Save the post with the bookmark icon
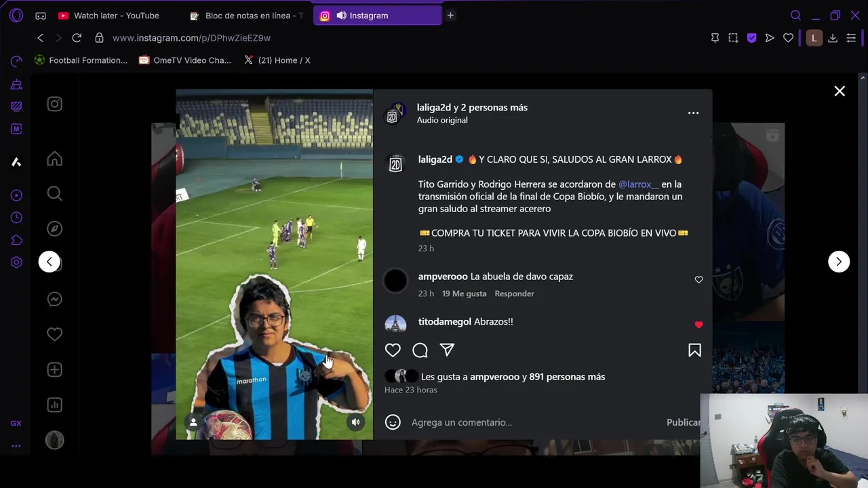868x488 pixels. click(x=694, y=350)
